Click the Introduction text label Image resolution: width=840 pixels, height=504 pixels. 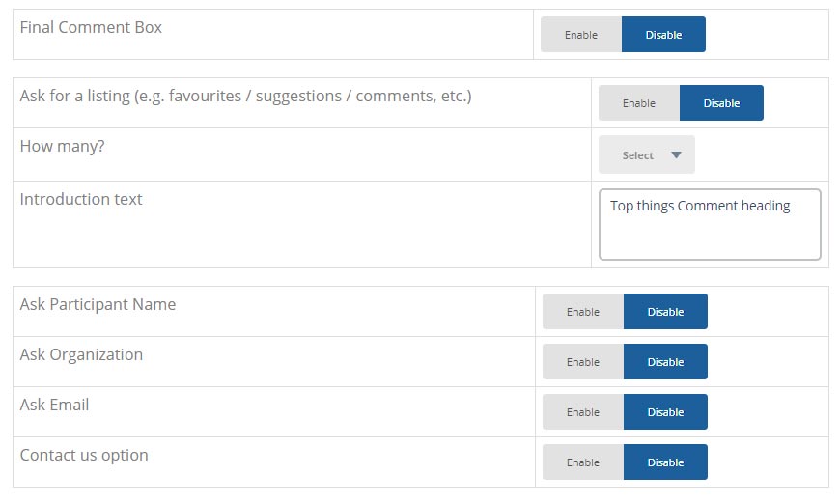coord(81,199)
